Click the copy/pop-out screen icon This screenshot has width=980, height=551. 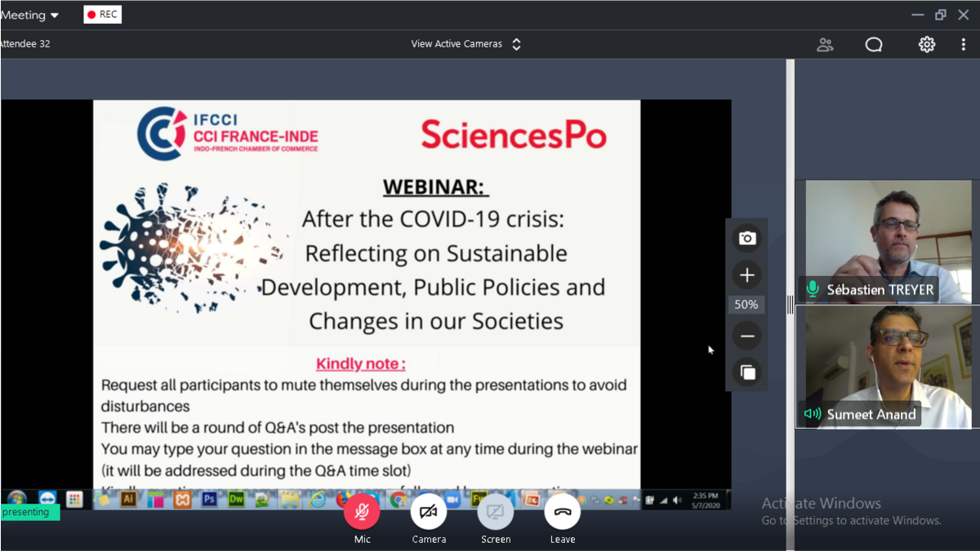(746, 373)
